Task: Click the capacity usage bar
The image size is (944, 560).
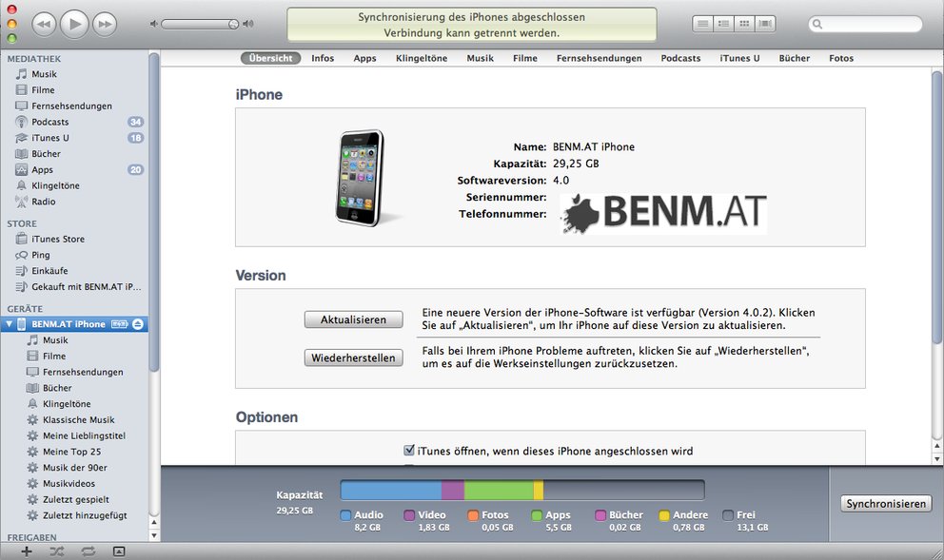Action: [x=522, y=490]
